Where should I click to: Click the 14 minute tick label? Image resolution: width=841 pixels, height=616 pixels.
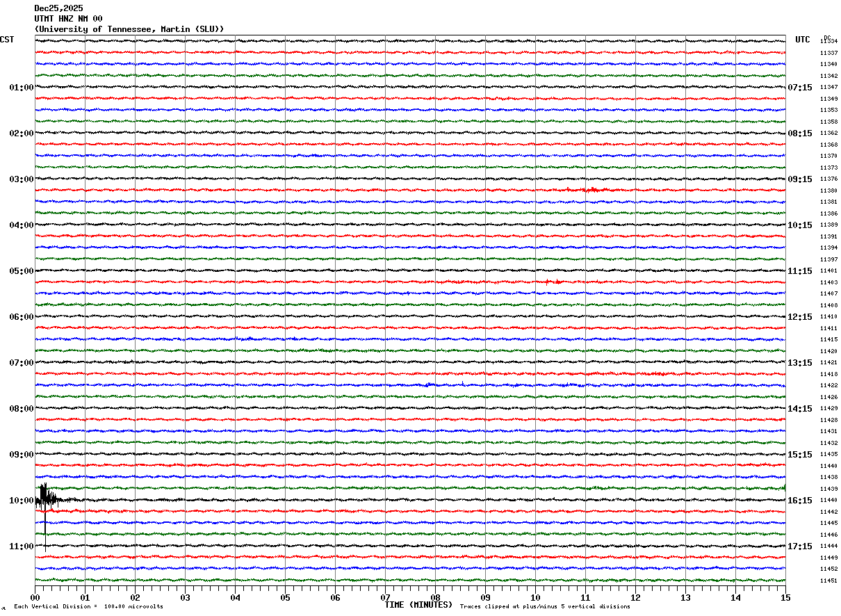(x=735, y=598)
